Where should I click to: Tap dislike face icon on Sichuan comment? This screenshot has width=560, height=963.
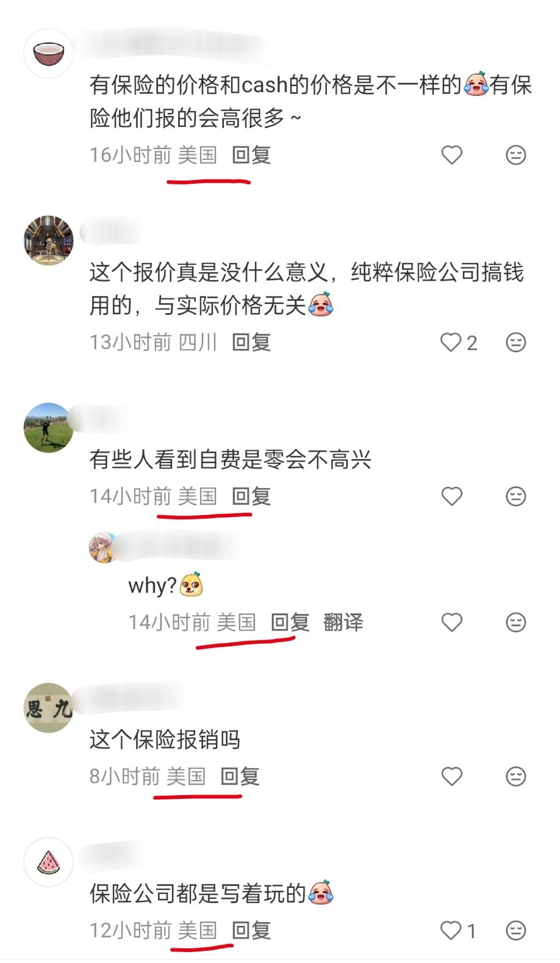516,342
